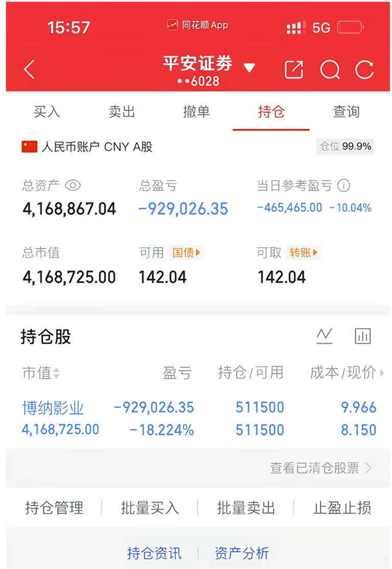Tap loss percentage -18.224%
Screen dimensions: 392x569
(162, 430)
